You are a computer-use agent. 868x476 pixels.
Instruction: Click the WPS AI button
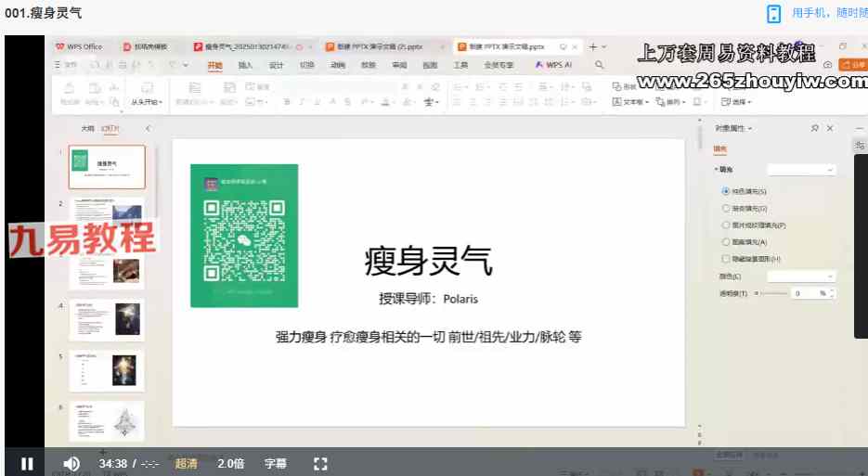coord(553,65)
